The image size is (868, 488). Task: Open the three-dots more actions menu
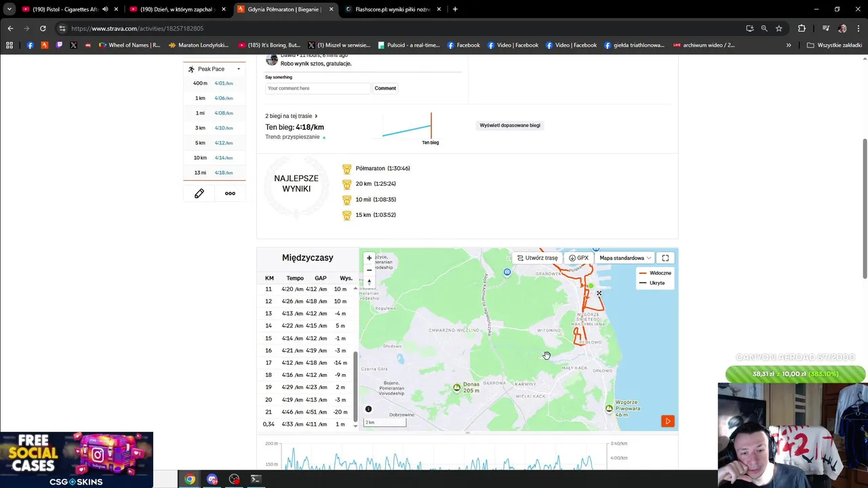(x=230, y=193)
